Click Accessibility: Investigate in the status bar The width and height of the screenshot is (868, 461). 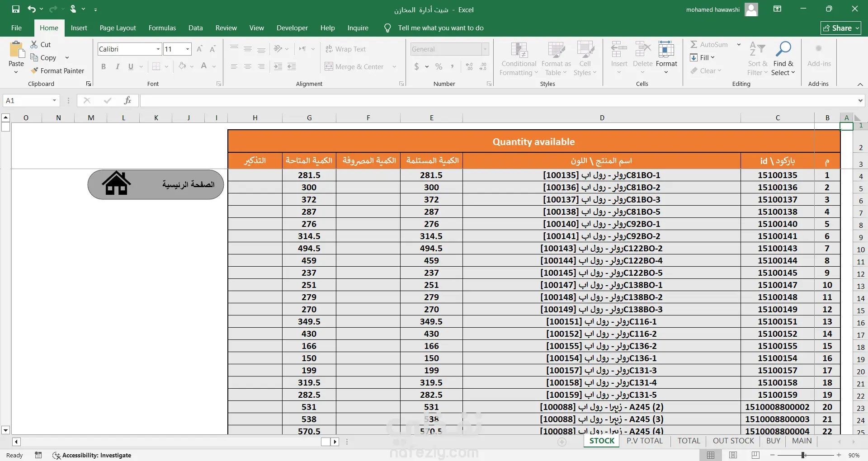point(92,455)
